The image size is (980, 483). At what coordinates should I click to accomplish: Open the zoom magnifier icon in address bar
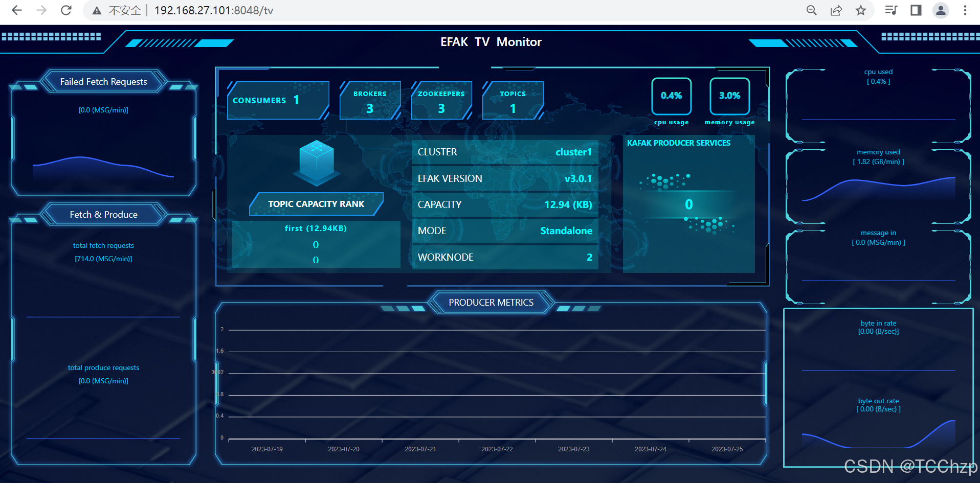[x=811, y=10]
